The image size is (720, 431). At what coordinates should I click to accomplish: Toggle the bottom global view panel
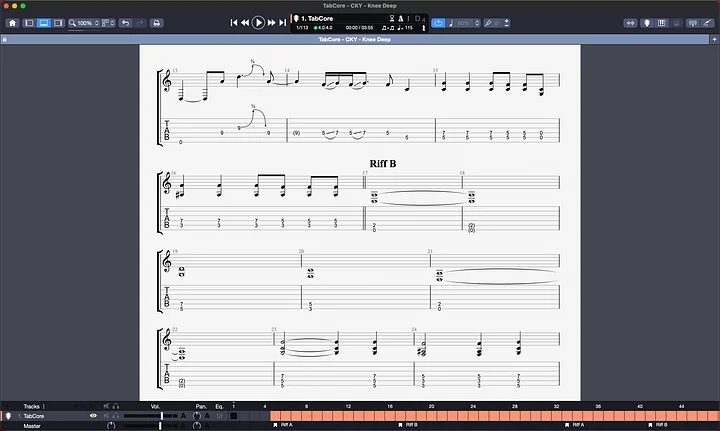click(x=44, y=23)
